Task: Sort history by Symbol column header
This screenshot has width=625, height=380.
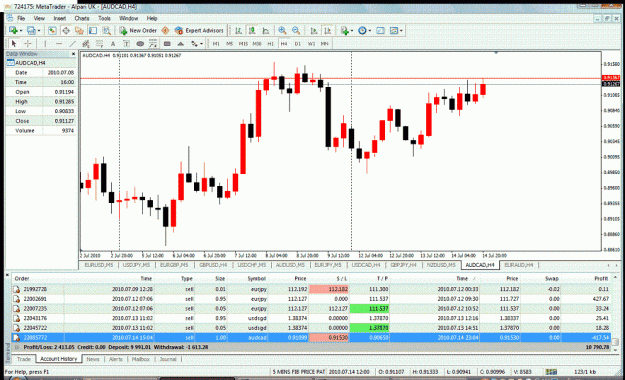Action: point(257,278)
